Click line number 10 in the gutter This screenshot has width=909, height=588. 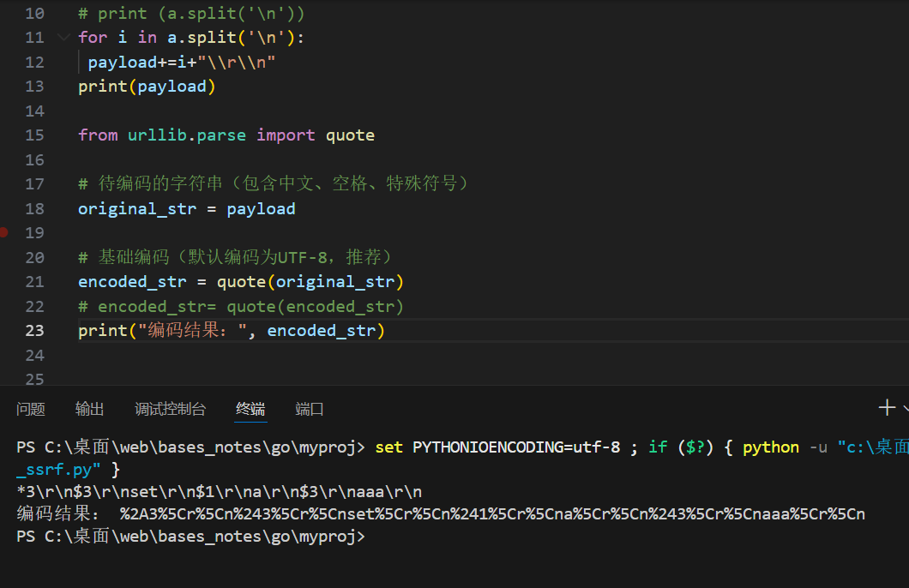coord(35,14)
